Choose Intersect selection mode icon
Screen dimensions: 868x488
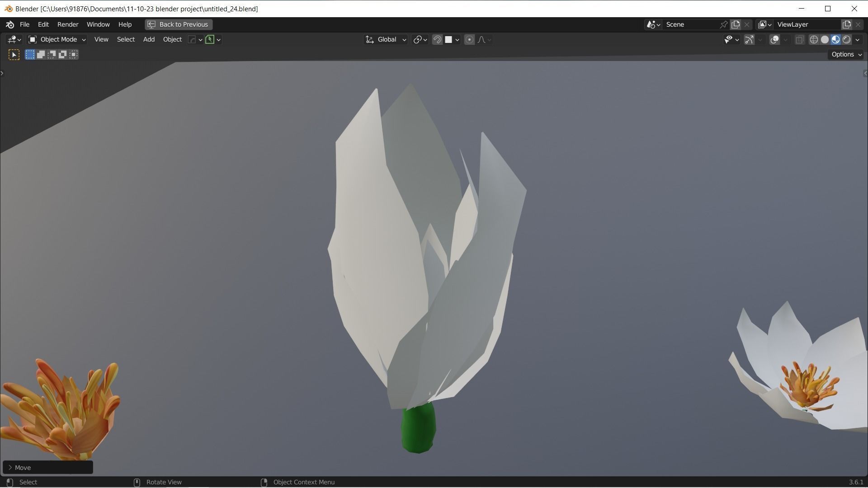(x=73, y=55)
